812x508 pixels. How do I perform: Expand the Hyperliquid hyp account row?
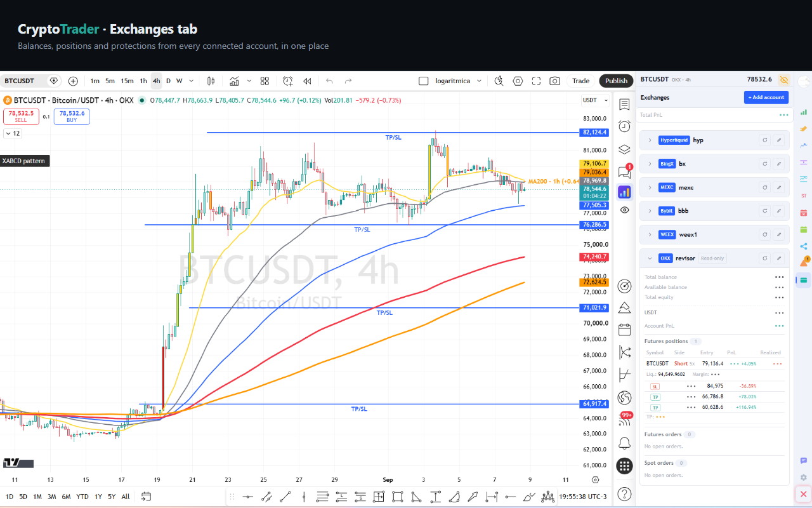650,140
